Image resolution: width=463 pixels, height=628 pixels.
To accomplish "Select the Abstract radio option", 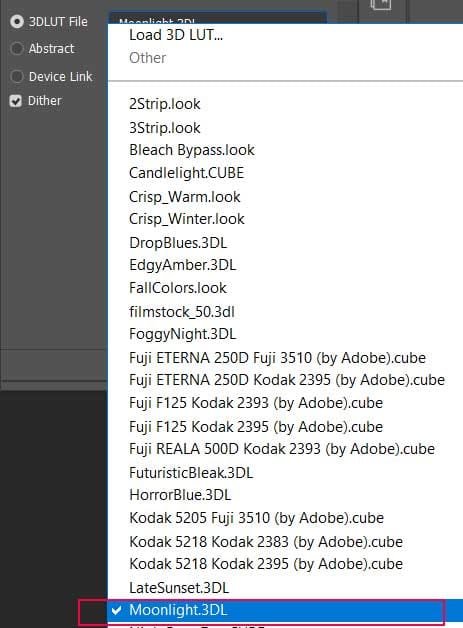I will point(17,48).
